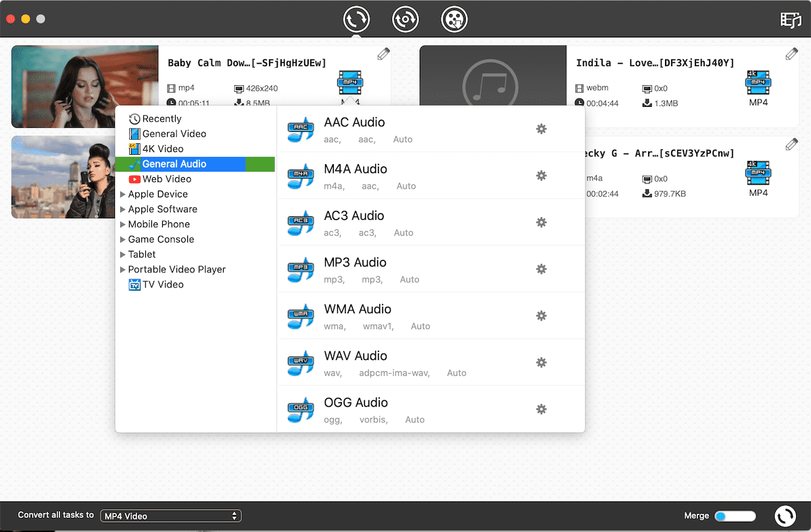Choose the WAV Audio format
Viewport: 811px width, 532px height.
coord(355,356)
